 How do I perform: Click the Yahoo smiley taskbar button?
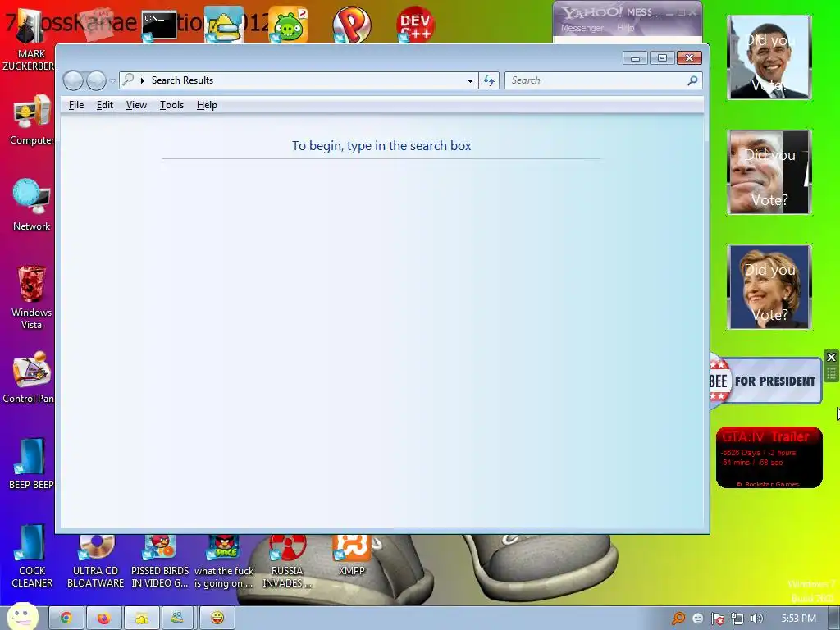point(217,619)
